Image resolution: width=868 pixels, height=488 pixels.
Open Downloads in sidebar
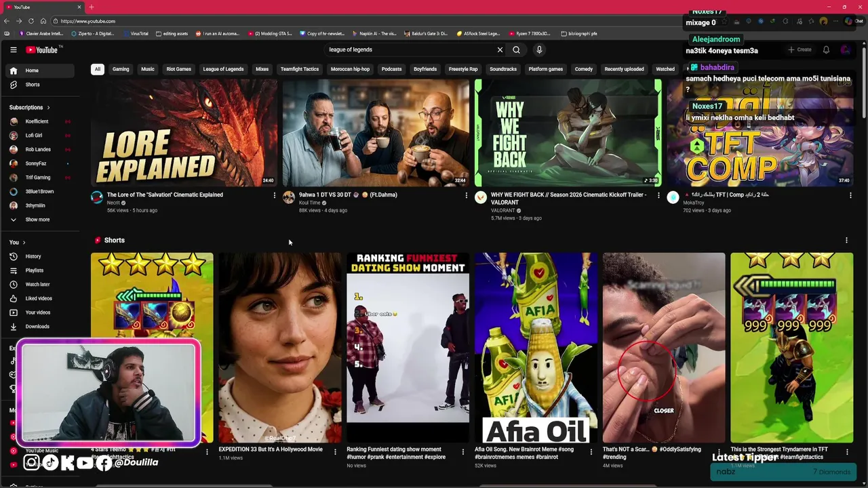pyautogui.click(x=41, y=327)
